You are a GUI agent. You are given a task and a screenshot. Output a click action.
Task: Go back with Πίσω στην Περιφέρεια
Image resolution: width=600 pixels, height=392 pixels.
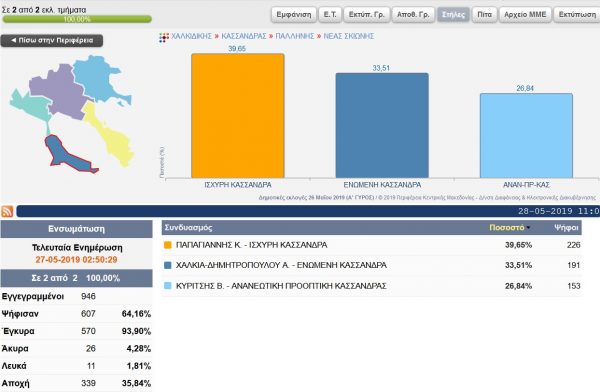pyautogui.click(x=52, y=41)
